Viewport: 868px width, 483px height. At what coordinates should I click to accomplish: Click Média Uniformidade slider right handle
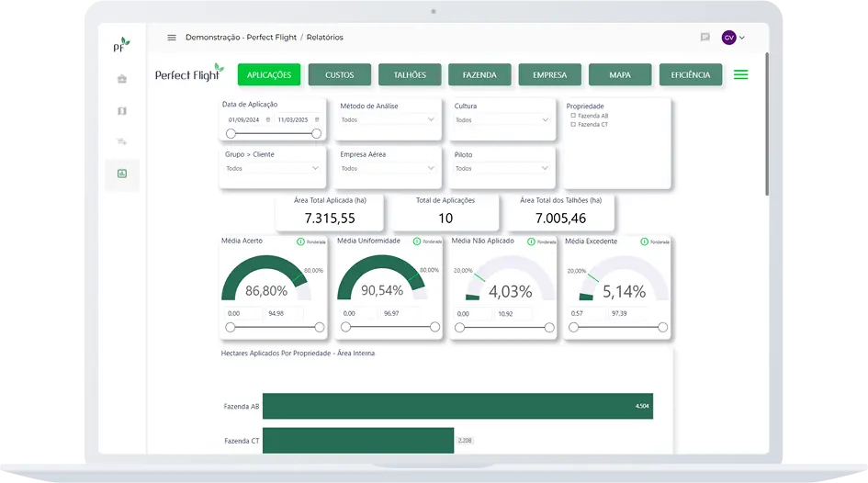pos(434,327)
